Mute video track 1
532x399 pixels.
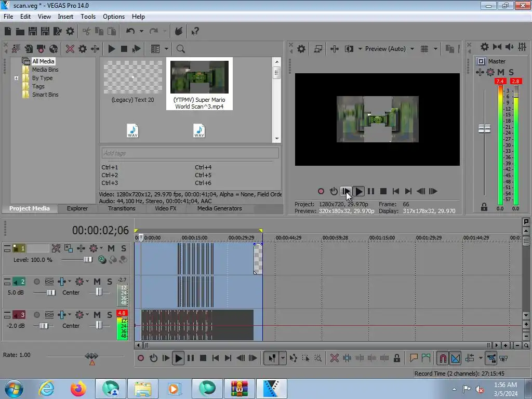(111, 248)
